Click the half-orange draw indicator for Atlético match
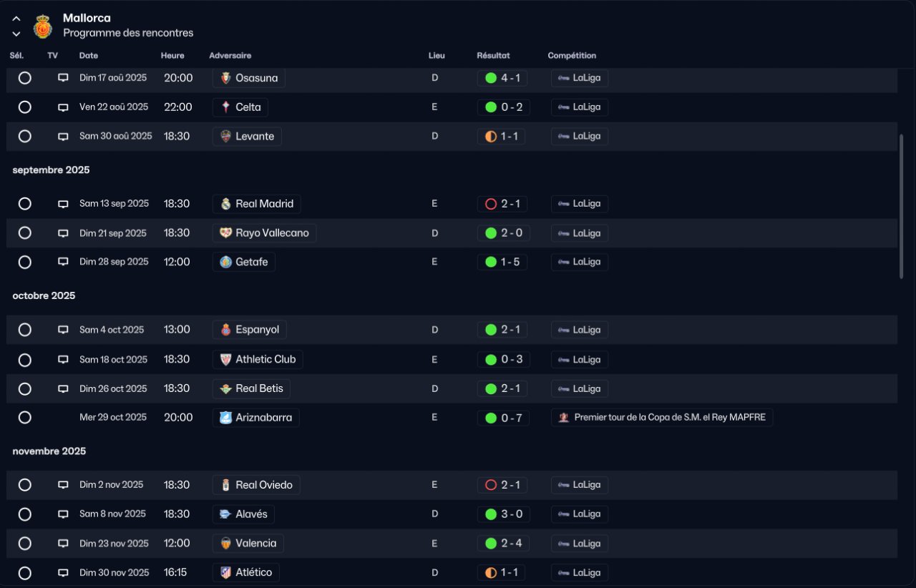Image resolution: width=916 pixels, height=588 pixels. [x=491, y=573]
